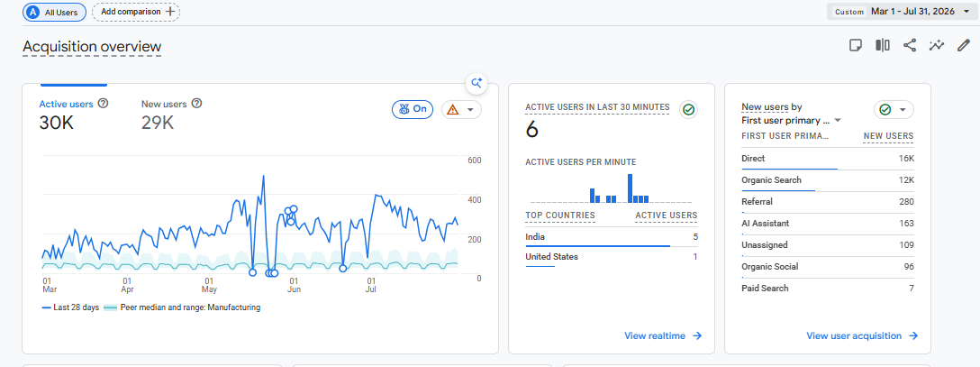This screenshot has width=980, height=367.
Task: Open the Mar 1 - Jul 31, 2026 date picker
Action: click(902, 11)
